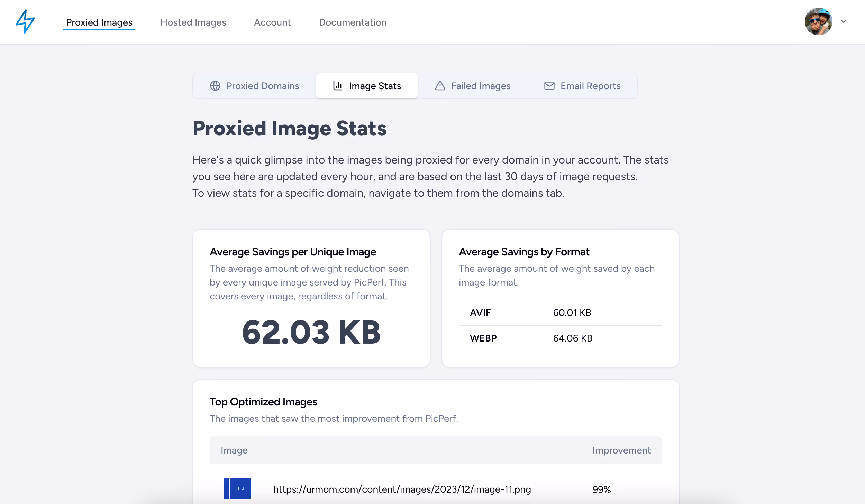865x504 pixels.
Task: Switch to the Failed Images tab
Action: click(x=481, y=86)
